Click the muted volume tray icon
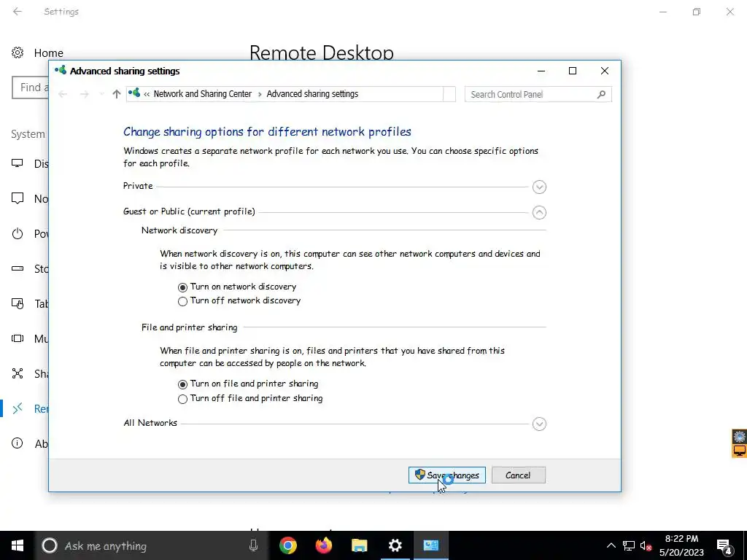This screenshot has height=560, width=747. (x=646, y=545)
